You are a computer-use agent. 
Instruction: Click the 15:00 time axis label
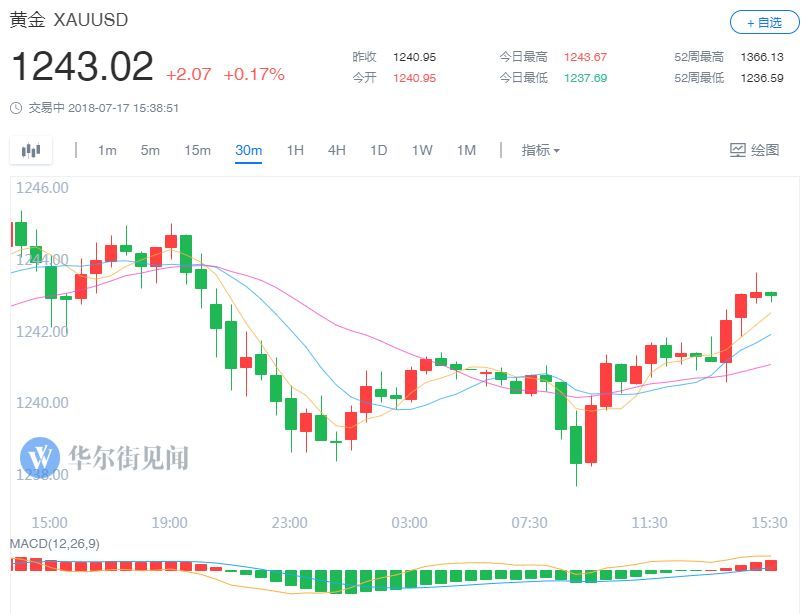tap(49, 523)
